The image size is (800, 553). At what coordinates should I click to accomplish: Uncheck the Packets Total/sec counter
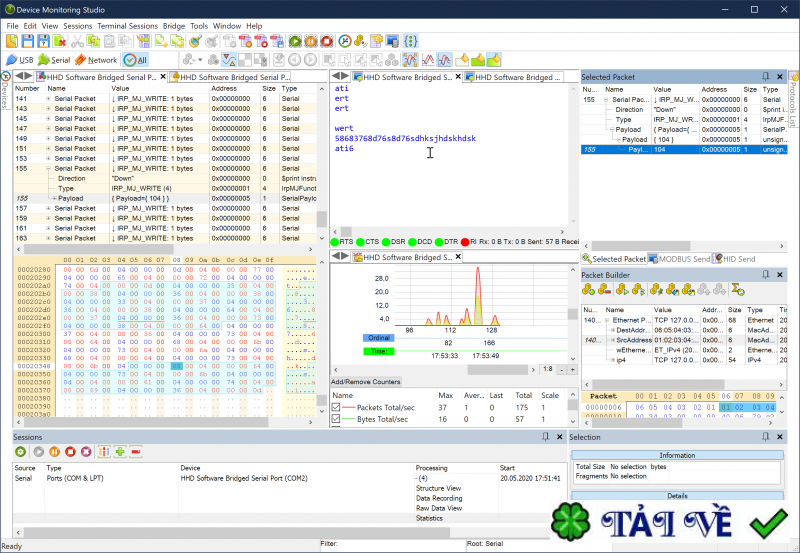coord(337,408)
